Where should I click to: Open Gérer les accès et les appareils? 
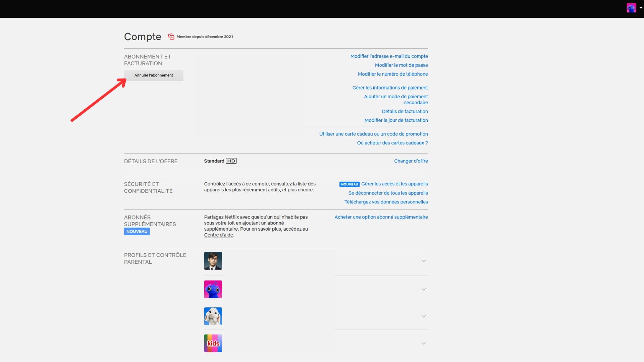click(394, 184)
